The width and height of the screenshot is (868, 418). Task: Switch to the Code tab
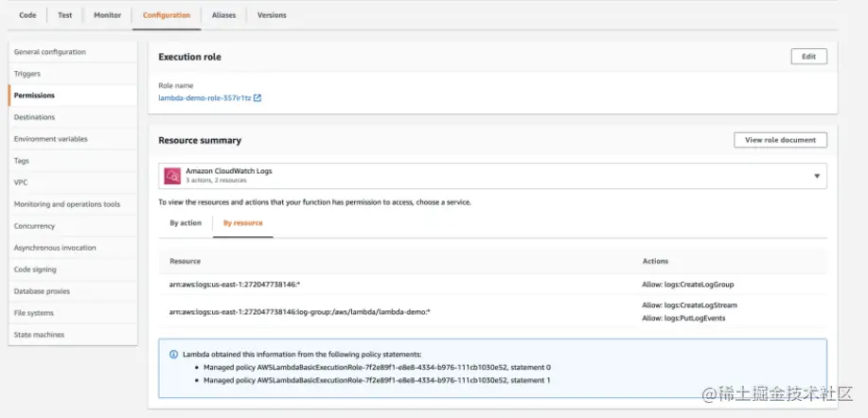pyautogui.click(x=27, y=15)
